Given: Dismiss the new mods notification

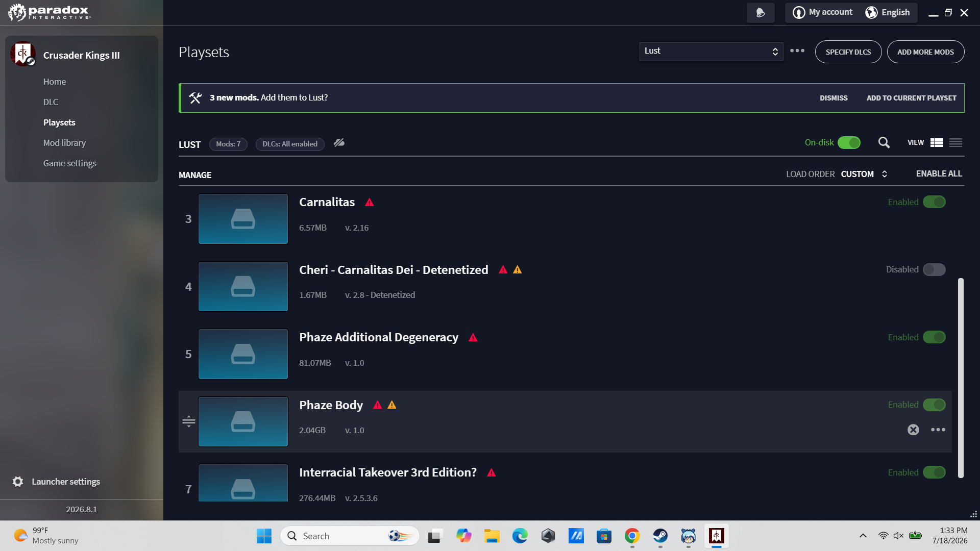Looking at the screenshot, I should 834,98.
